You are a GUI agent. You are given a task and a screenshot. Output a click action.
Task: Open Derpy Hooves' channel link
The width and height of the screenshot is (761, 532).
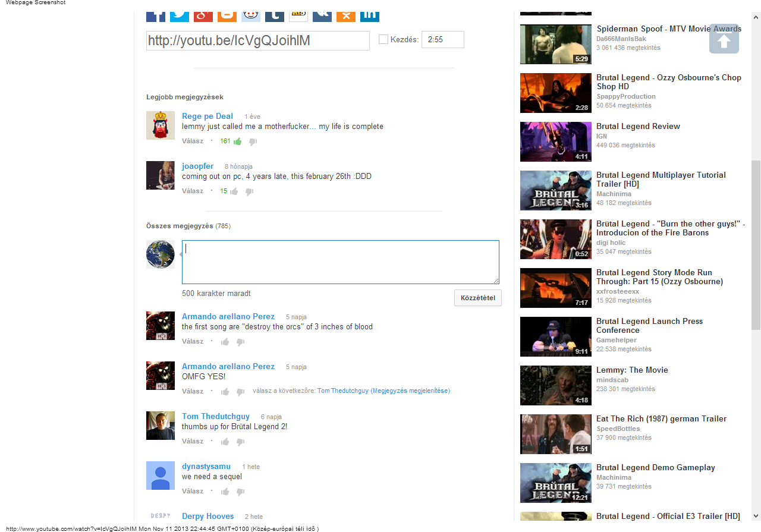[x=208, y=517]
